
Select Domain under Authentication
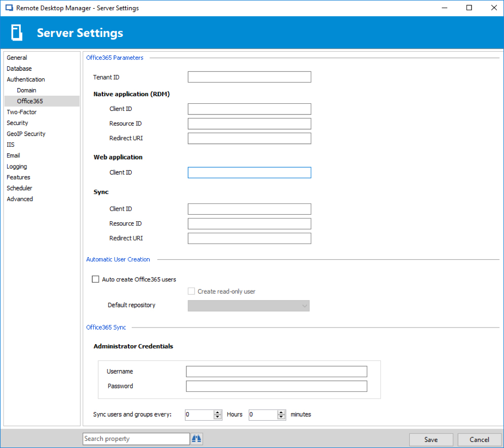pyautogui.click(x=26, y=90)
